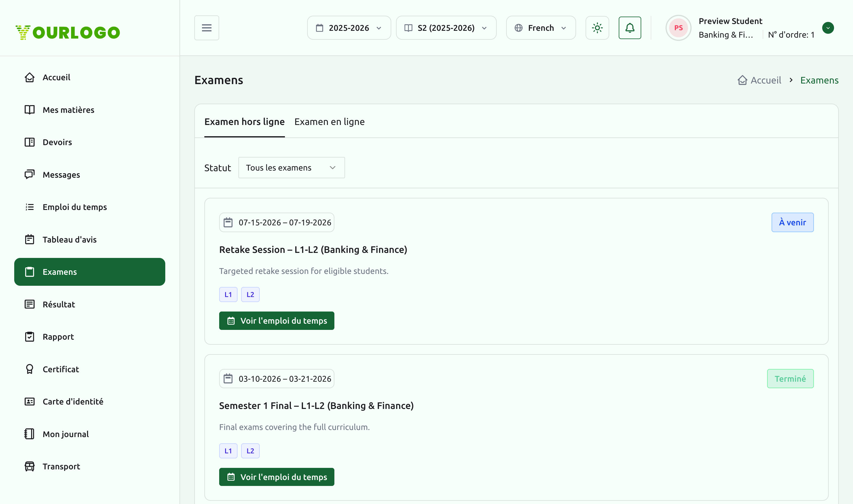The image size is (853, 504).
Task: View timetable for Retake Session exam
Action: (277, 321)
